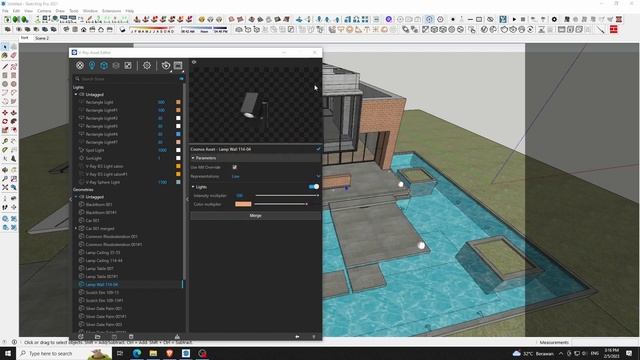640x360 pixels.
Task: Select V-Ray IES Light salon item
Action: point(104,166)
